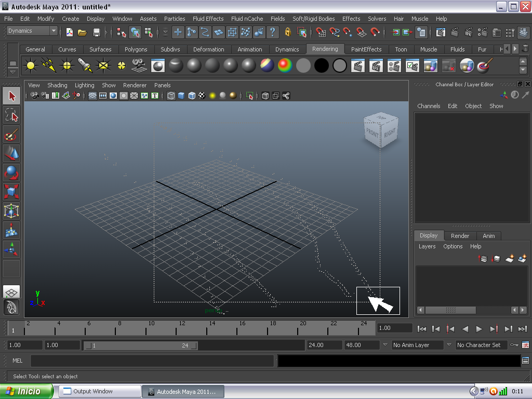Switch to the Anim layer tab
This screenshot has height=399, width=532.
pos(488,236)
